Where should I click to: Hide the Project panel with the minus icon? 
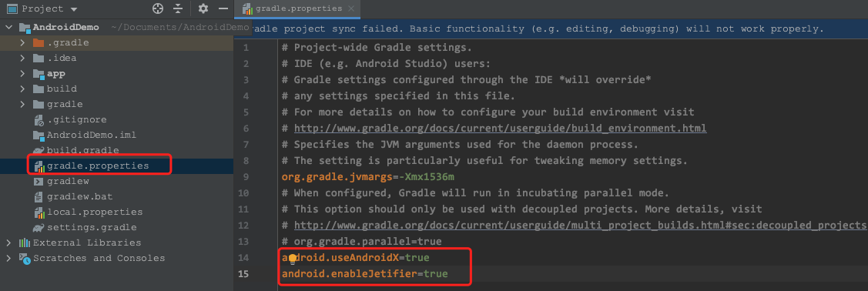[x=223, y=8]
